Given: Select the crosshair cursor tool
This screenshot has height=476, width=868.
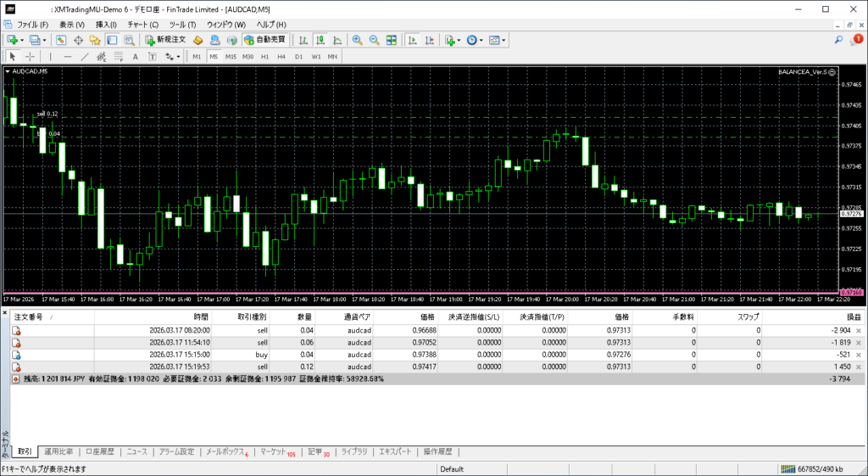Looking at the screenshot, I should (31, 57).
